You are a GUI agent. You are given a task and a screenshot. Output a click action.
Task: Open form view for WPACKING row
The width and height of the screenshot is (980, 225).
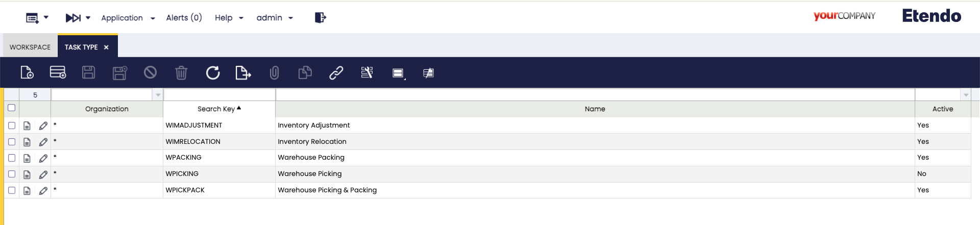pos(27,158)
